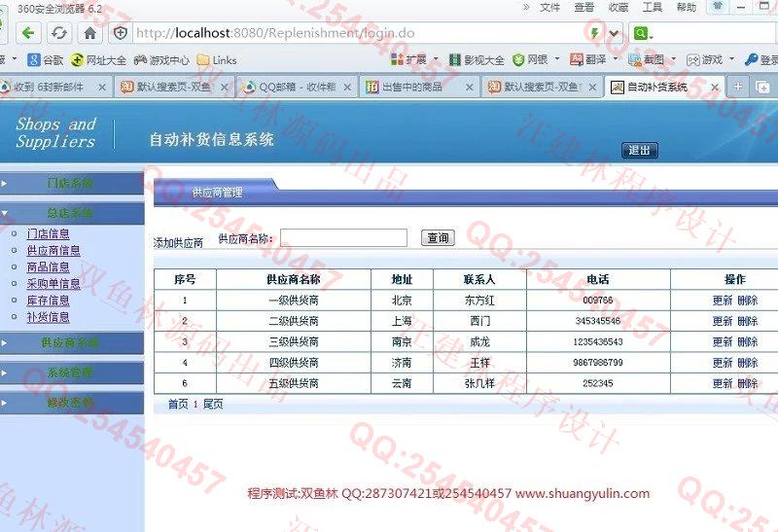
Task: Click the 退出 logout button
Action: (639, 150)
